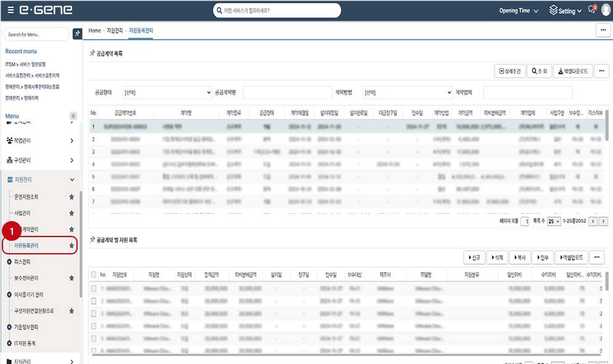Check the select-all checkbox in resource table header
The image size is (613, 364).
coord(94,275)
